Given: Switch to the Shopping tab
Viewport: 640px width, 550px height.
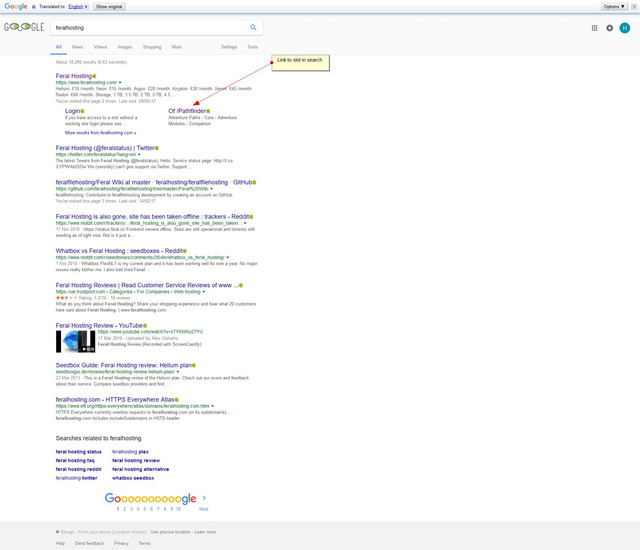Looking at the screenshot, I should (152, 47).
